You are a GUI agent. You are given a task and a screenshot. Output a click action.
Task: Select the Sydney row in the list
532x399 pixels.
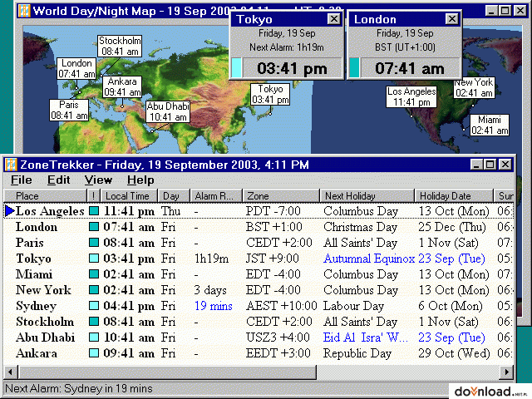coord(259,306)
